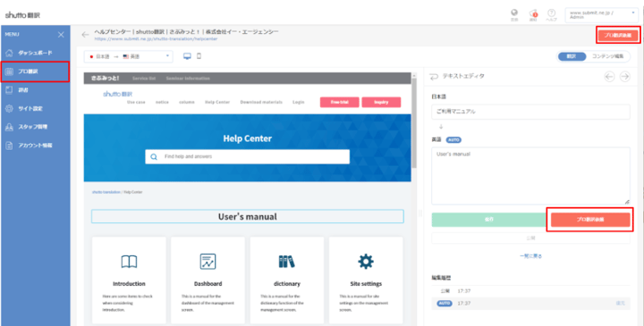Open ダッシュボード from the sidebar
644x326 pixels.
point(35,53)
